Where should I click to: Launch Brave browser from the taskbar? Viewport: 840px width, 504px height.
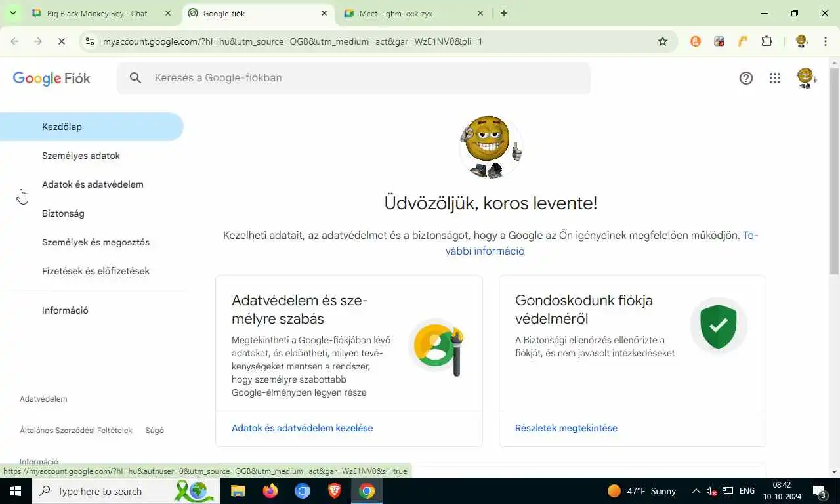(x=334, y=491)
